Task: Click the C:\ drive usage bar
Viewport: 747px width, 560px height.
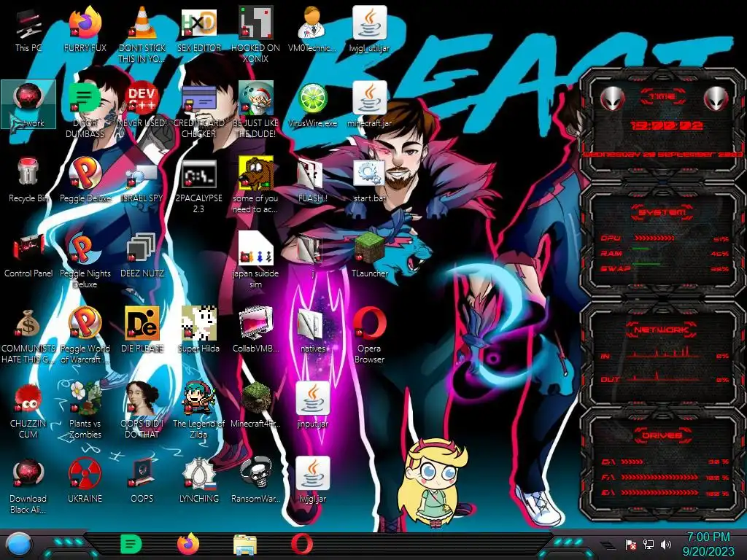Action: (632, 462)
